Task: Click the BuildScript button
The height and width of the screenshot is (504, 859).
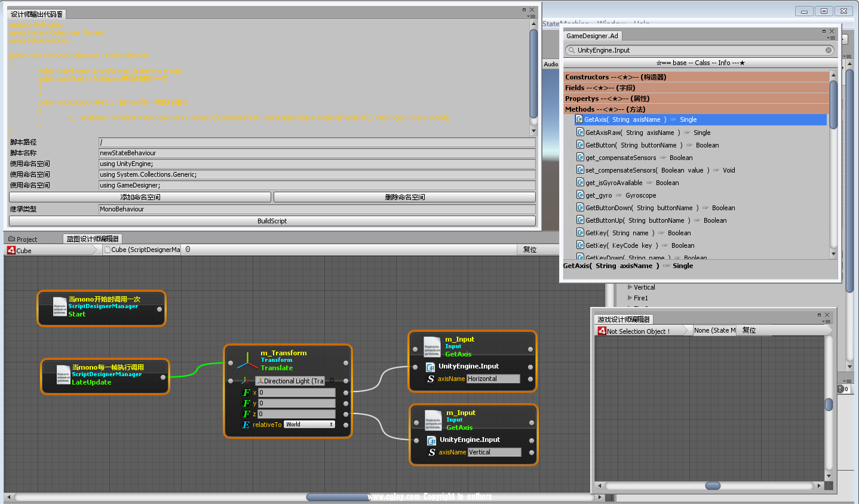Action: pos(272,221)
